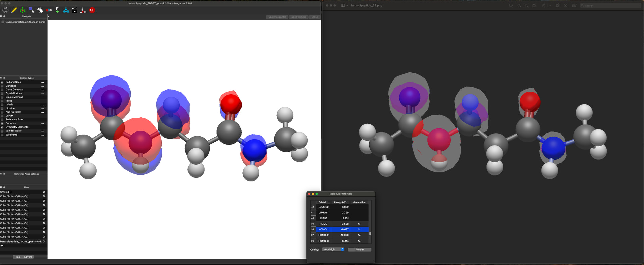
Task: Choose the blue rectangle Selection tool
Action: (x=31, y=10)
